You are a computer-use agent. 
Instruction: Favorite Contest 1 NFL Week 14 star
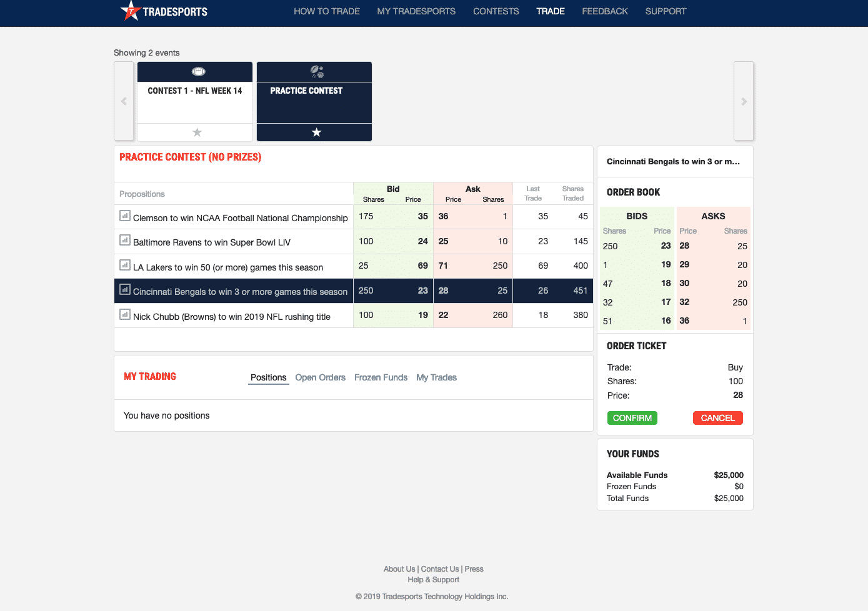pos(197,132)
